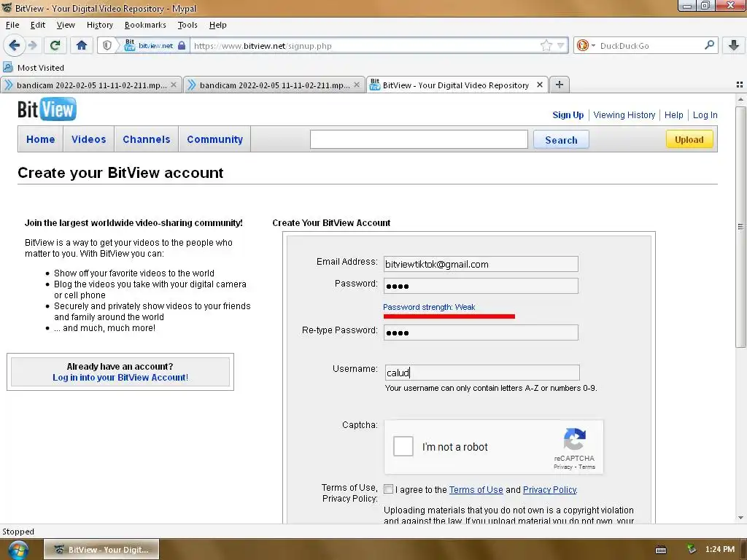
Task: Click the on-screen keyboard tray icon
Action: 661,550
